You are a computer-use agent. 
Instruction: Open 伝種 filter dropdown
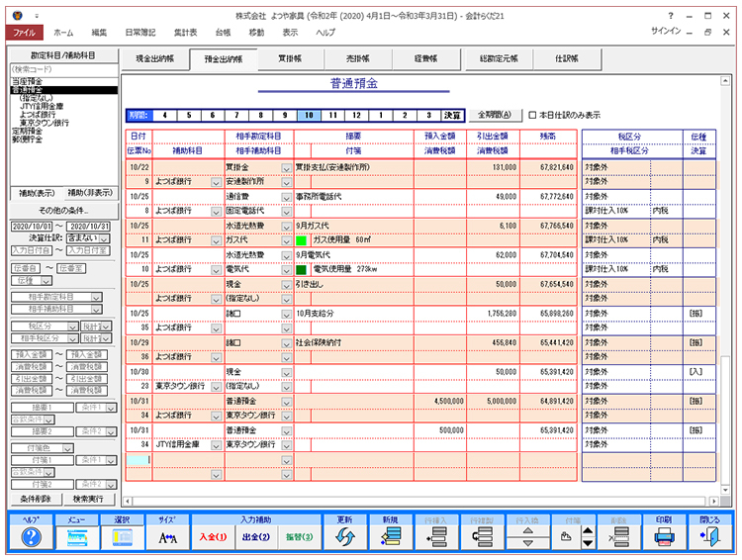click(x=46, y=281)
